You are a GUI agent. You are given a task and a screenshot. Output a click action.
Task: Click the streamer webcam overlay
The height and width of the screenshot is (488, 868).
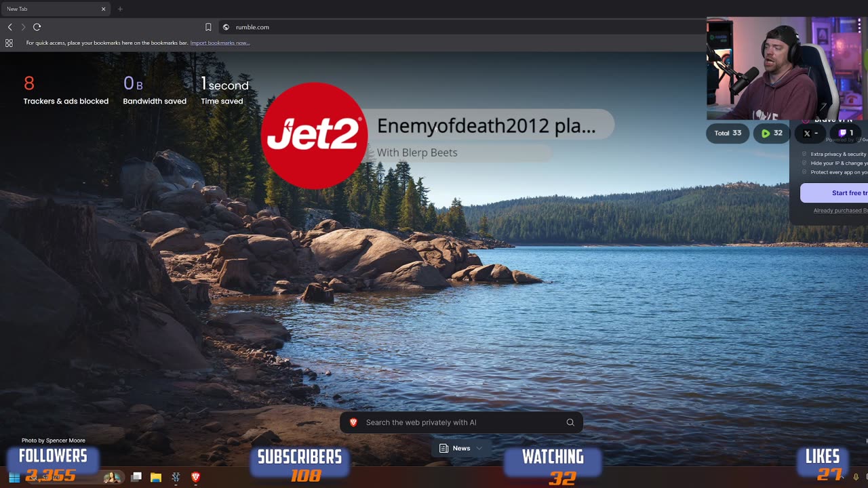point(787,68)
